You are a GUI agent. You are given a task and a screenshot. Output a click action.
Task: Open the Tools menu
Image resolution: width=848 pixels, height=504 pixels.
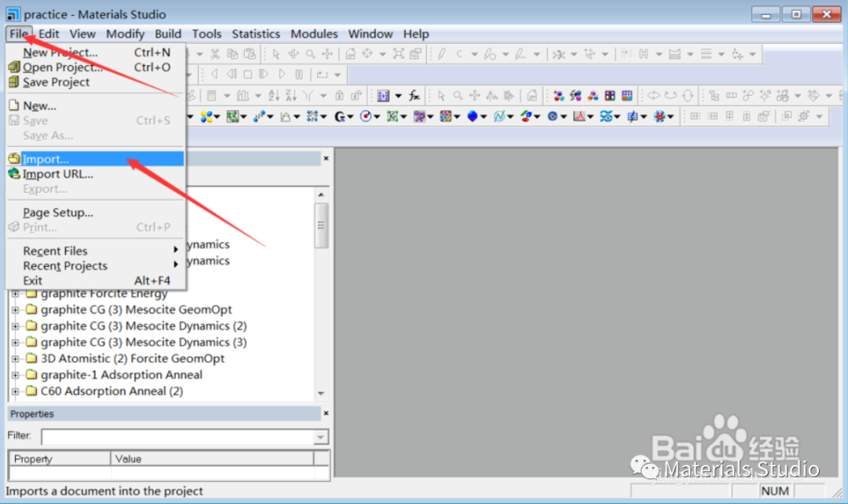[x=207, y=34]
